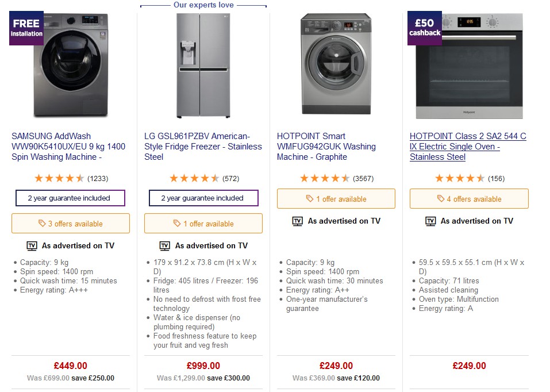550x392 pixels.
Task: Click the five-star rating row under Samsung AddWash
Action: [60, 178]
